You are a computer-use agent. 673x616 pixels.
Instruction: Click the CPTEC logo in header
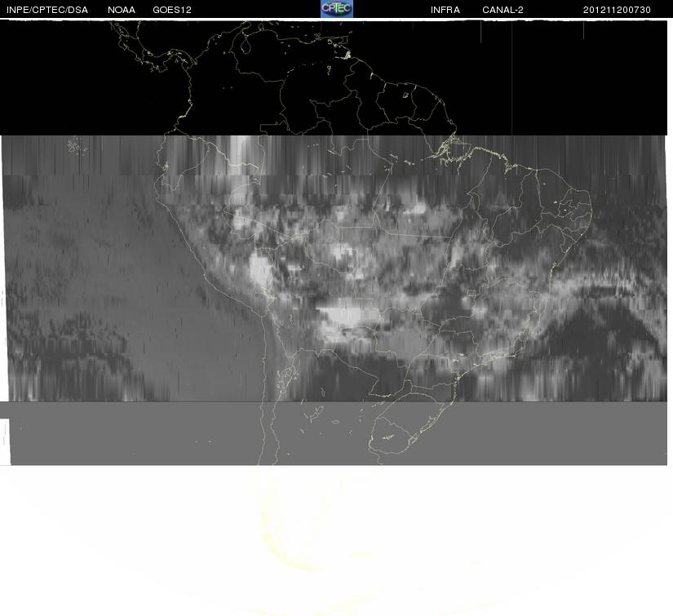tap(337, 9)
